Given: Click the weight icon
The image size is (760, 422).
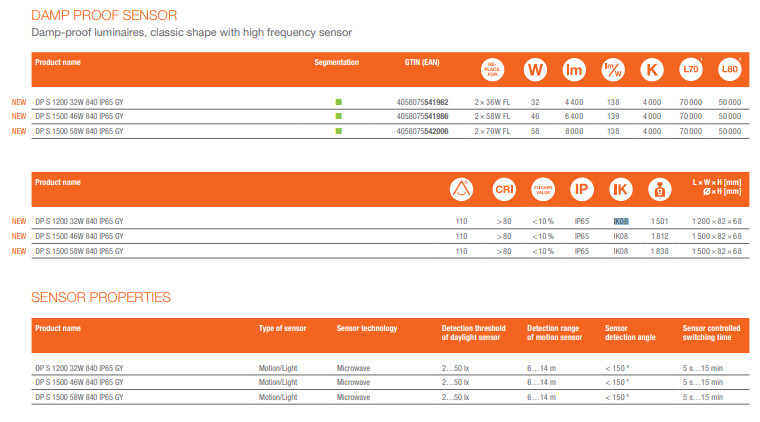Looking at the screenshot, I should [659, 189].
